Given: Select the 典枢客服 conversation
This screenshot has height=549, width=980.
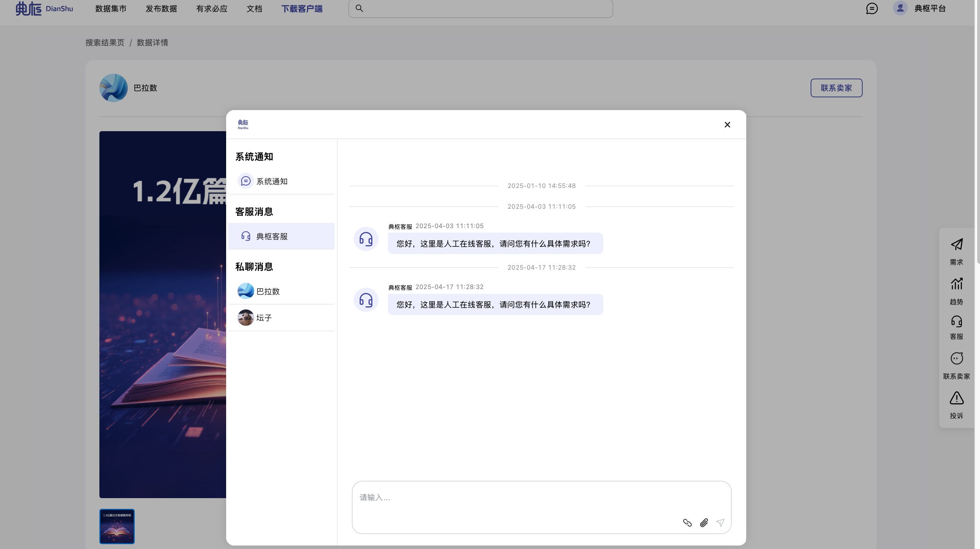Looking at the screenshot, I should [x=281, y=236].
